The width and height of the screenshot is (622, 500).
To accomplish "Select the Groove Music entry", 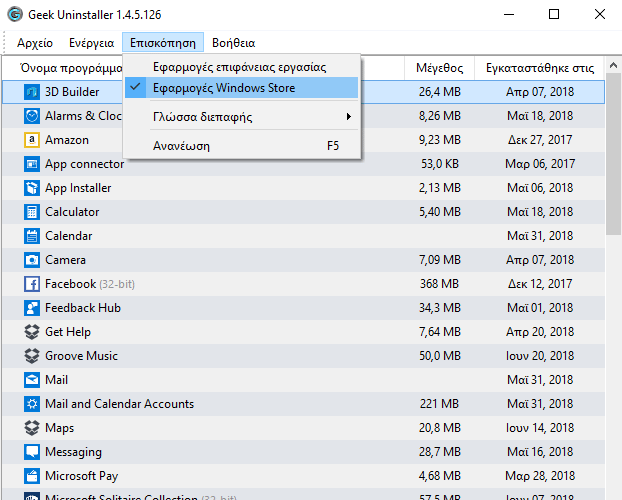I will point(304,356).
